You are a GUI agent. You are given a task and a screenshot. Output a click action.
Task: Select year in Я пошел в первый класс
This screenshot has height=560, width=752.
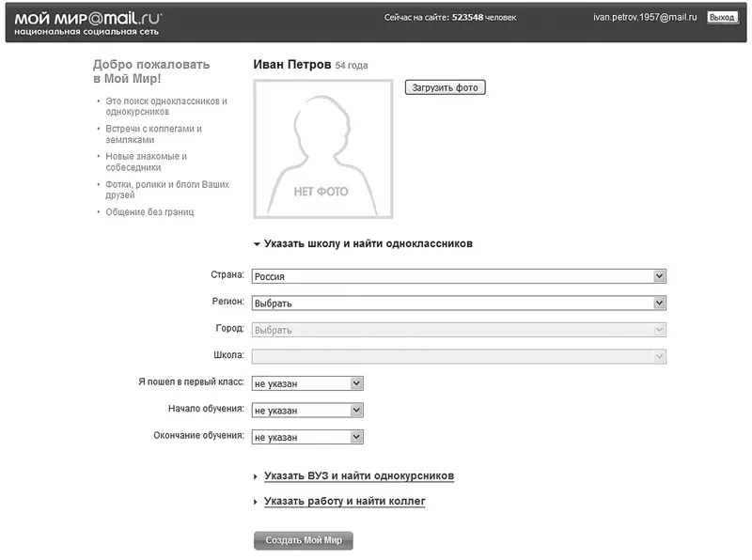(x=306, y=383)
